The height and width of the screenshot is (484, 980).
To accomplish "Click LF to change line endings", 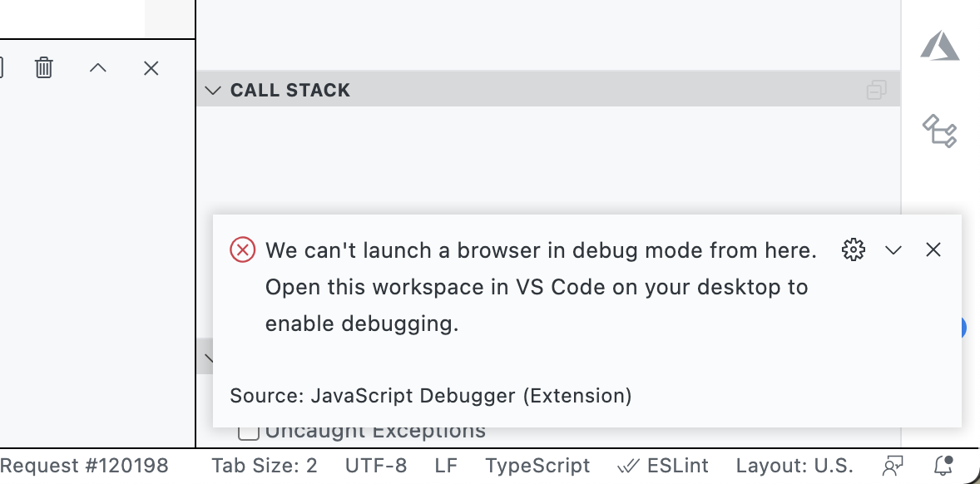I will [x=446, y=466].
